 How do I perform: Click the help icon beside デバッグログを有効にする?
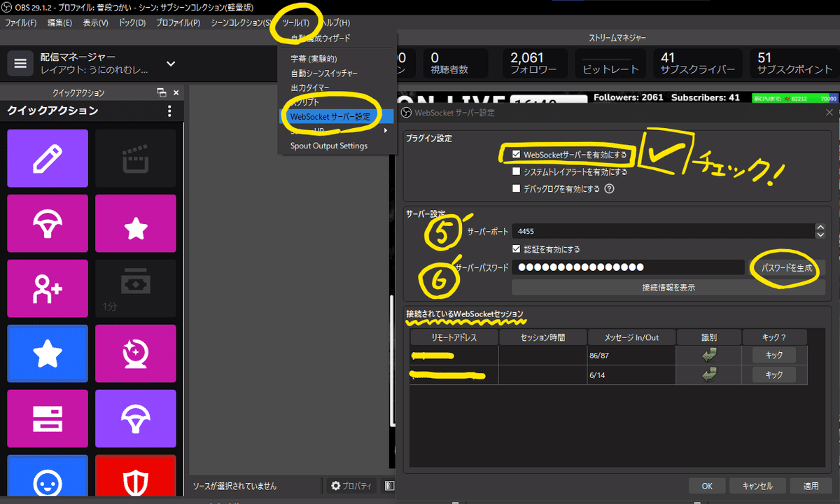pos(609,188)
